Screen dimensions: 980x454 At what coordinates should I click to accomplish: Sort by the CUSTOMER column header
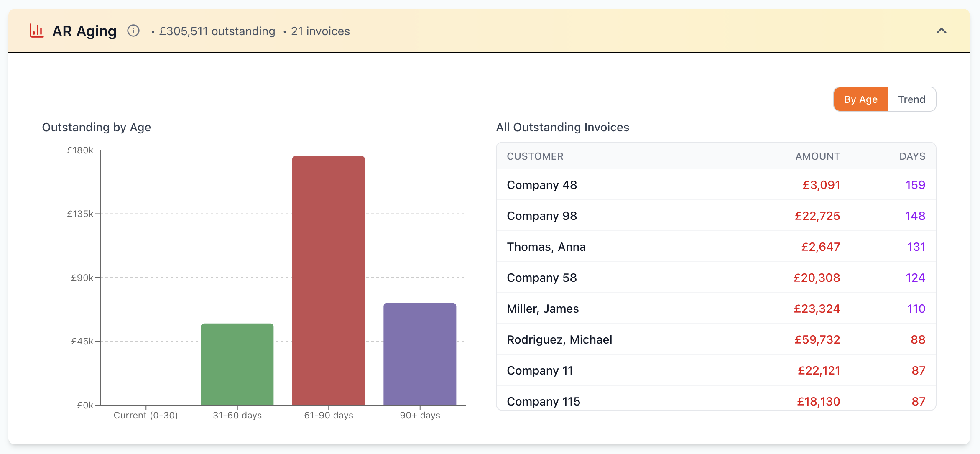click(x=535, y=156)
